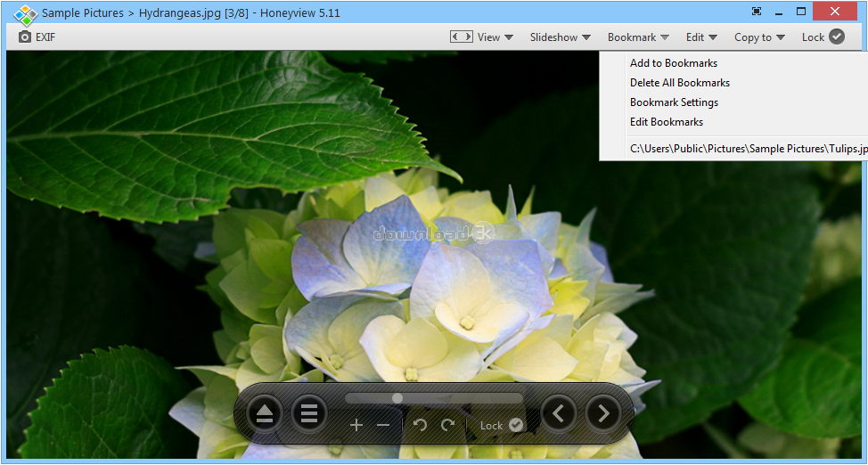Open the hamburger menu round button
This screenshot has height=465, width=868.
point(309,413)
